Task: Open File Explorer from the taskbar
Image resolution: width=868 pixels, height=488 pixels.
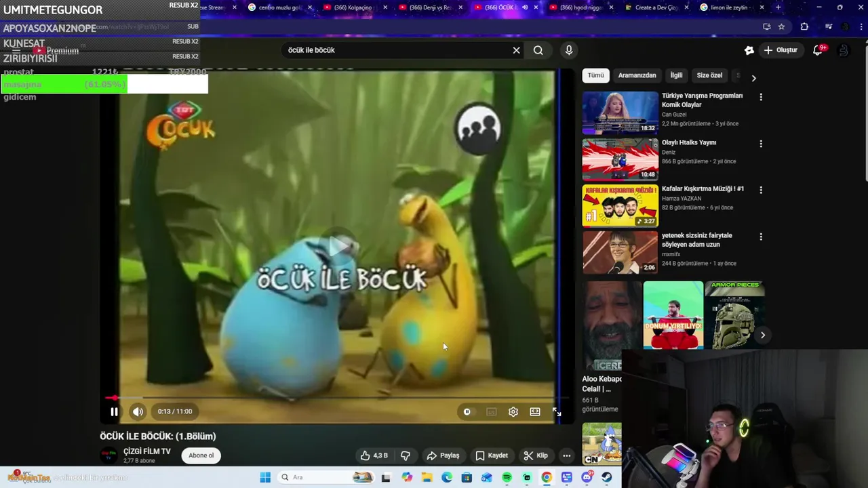Action: pyautogui.click(x=427, y=477)
